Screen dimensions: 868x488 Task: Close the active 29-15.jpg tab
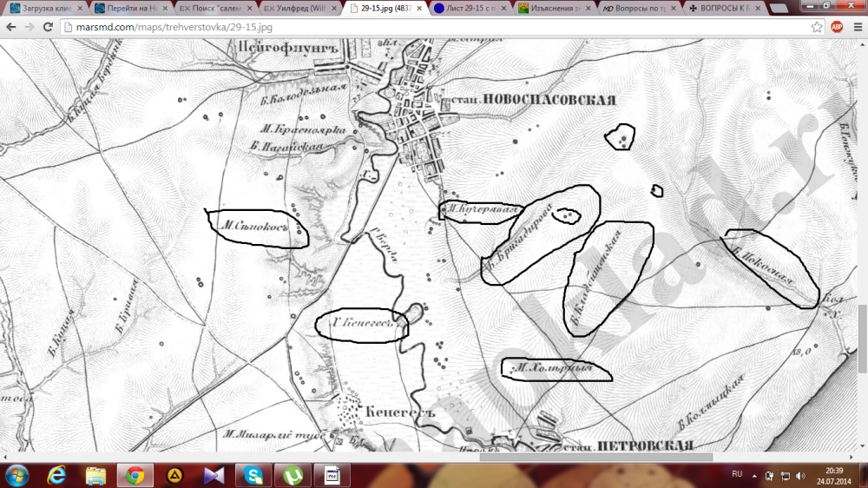[418, 8]
